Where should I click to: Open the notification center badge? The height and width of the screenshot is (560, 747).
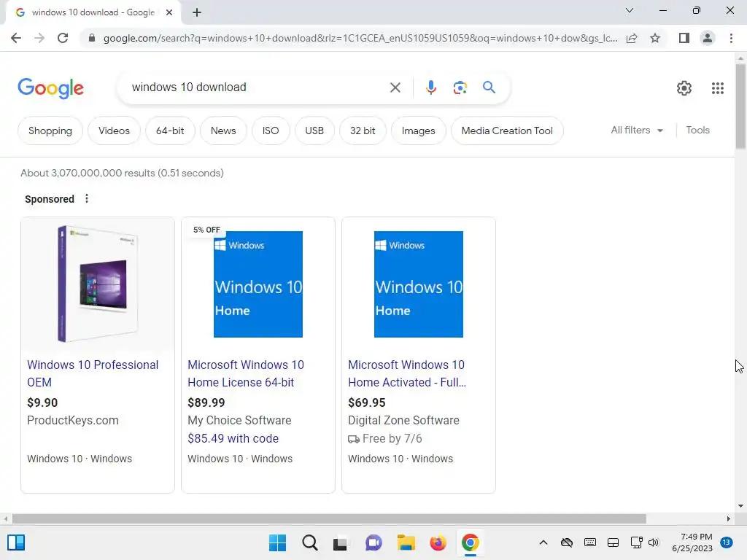[x=727, y=542]
